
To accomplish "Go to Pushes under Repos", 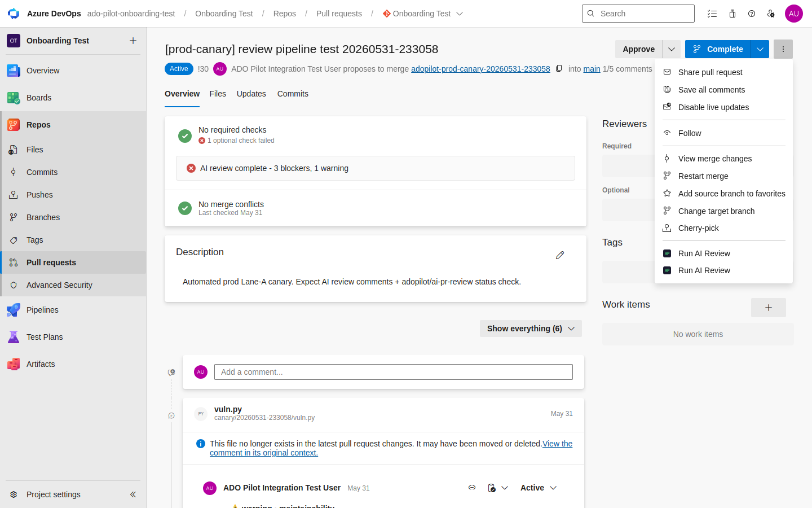I will pos(73,195).
